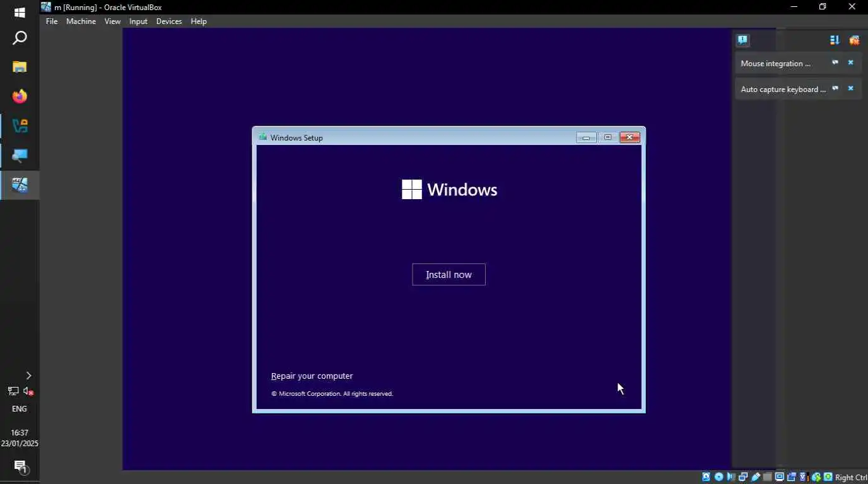The width and height of the screenshot is (868, 484).
Task: Click the recording status icon
Action: coord(791,477)
